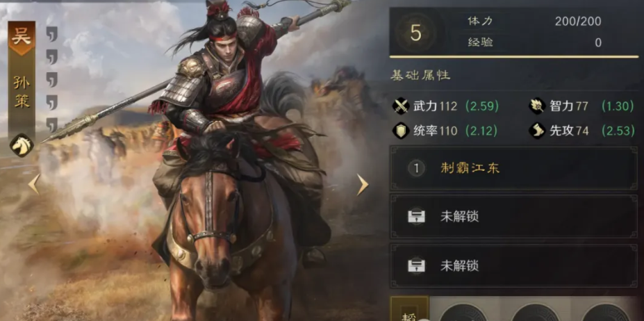Click the cavalry horse troop-type icon
This screenshot has width=644, height=321.
point(22,145)
